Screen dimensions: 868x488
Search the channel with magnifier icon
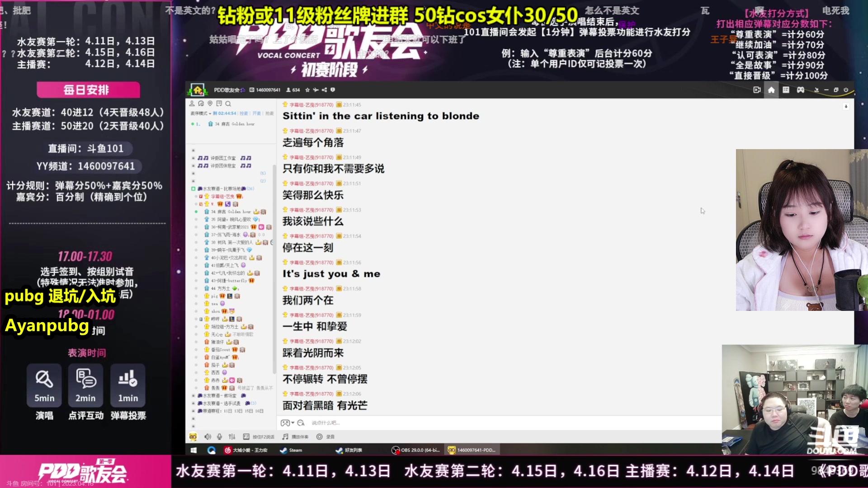[228, 103]
